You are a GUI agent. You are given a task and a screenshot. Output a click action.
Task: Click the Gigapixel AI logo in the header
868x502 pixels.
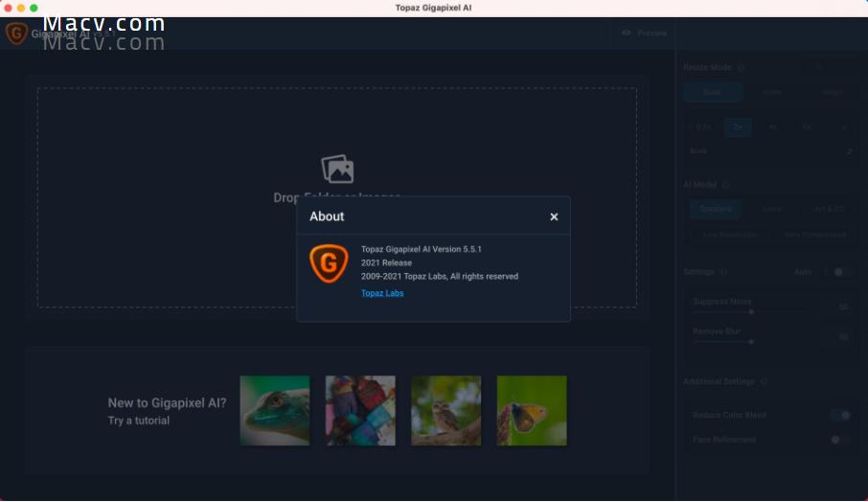(16, 34)
